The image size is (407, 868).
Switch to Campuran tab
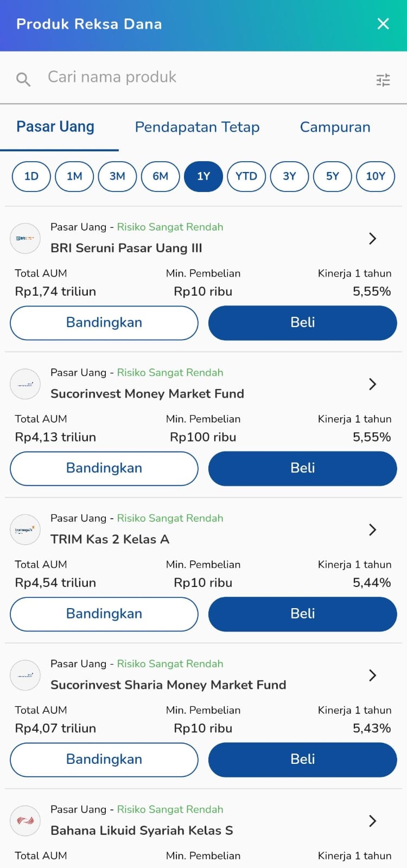click(x=335, y=127)
